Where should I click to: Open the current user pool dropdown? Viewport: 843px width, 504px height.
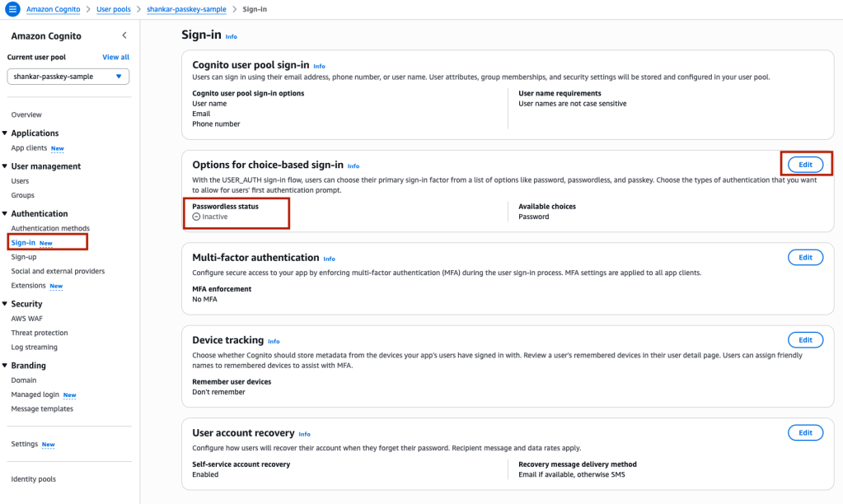coord(68,77)
